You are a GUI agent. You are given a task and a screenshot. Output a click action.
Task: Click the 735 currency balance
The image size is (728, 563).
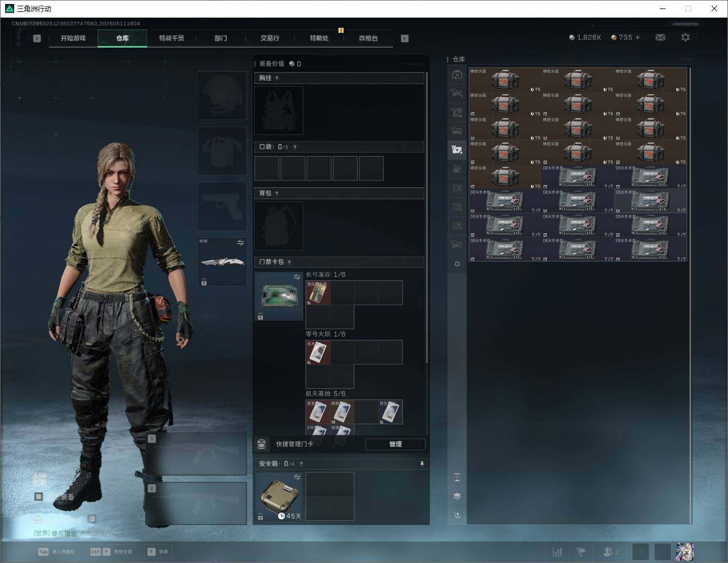621,37
